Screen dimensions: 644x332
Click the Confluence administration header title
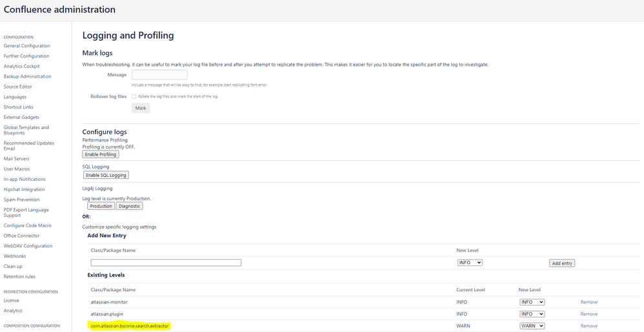tap(59, 10)
